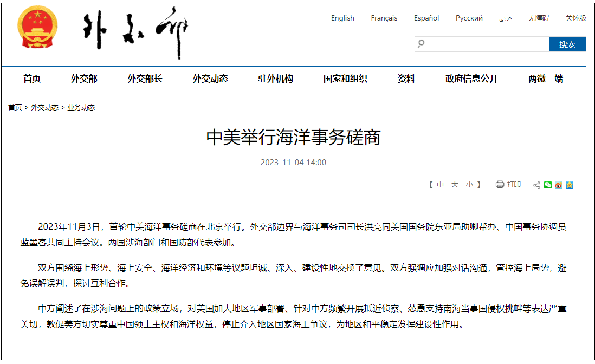Click the magnifier icon in search box
This screenshot has height=364, width=595.
(x=421, y=44)
